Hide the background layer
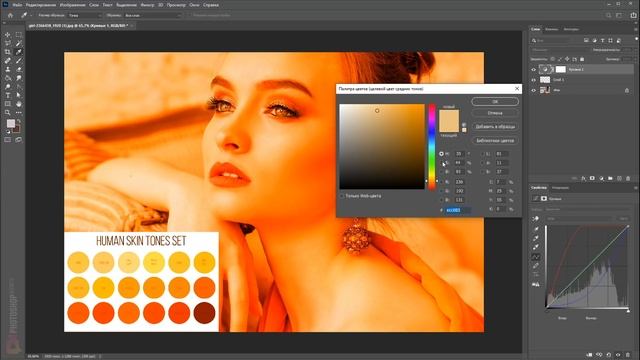 [x=533, y=90]
